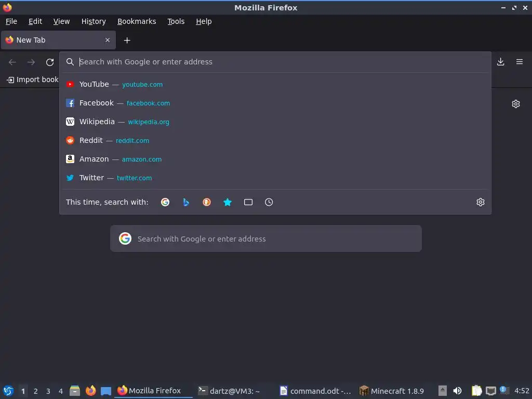Switch to workspace 1 in the taskbar

pyautogui.click(x=23, y=391)
